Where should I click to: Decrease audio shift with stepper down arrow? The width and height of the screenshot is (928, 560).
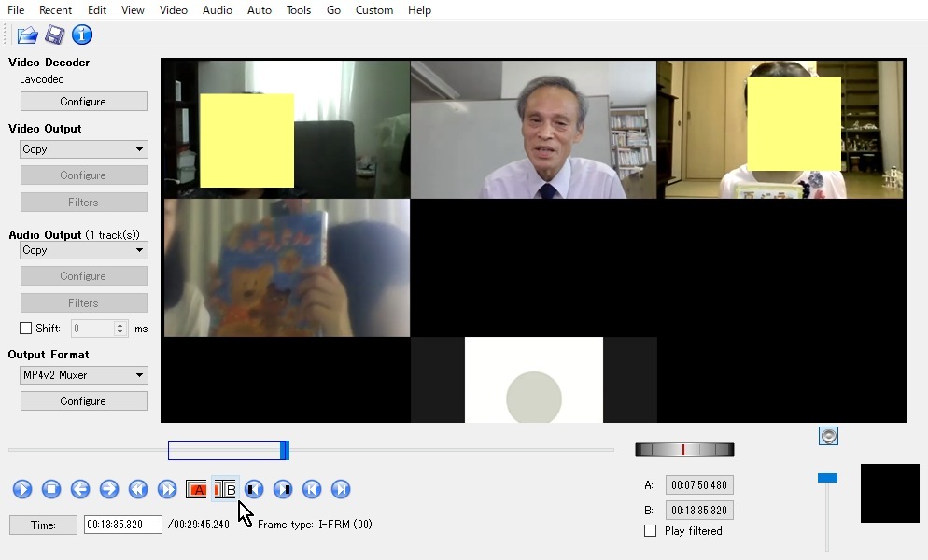(120, 332)
